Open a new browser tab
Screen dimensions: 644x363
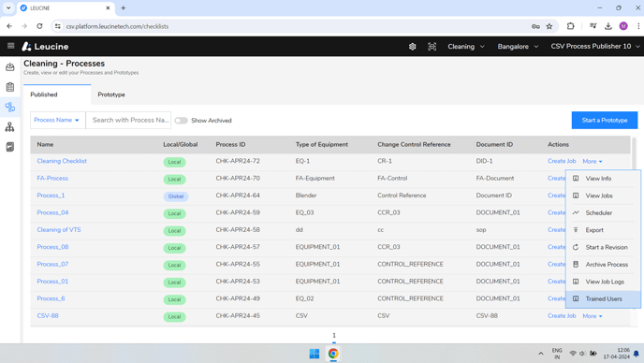124,7
